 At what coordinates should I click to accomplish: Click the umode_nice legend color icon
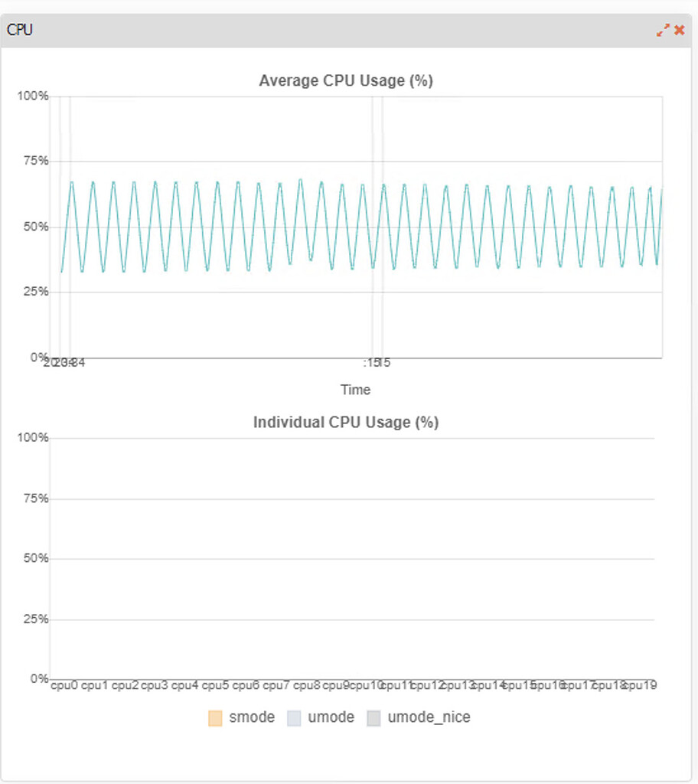373,718
